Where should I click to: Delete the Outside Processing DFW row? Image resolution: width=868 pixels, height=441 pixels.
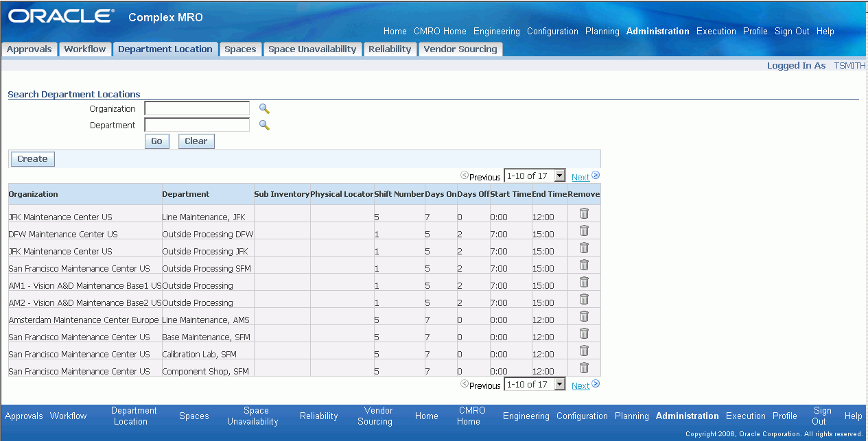pyautogui.click(x=584, y=230)
